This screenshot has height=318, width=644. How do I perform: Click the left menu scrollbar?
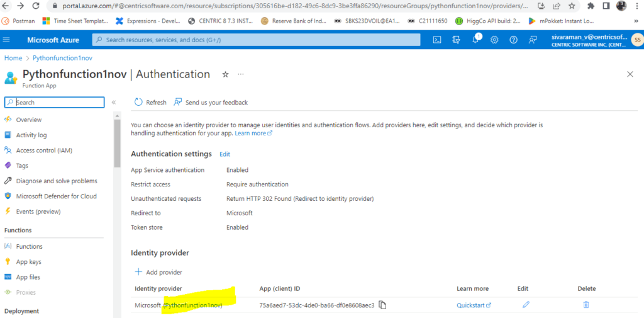[117, 143]
